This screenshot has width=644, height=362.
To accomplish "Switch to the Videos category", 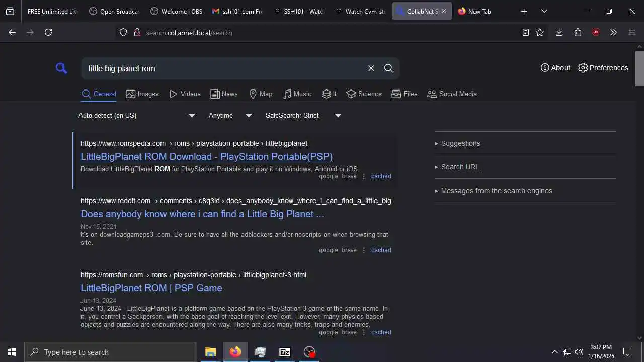I will (x=185, y=94).
